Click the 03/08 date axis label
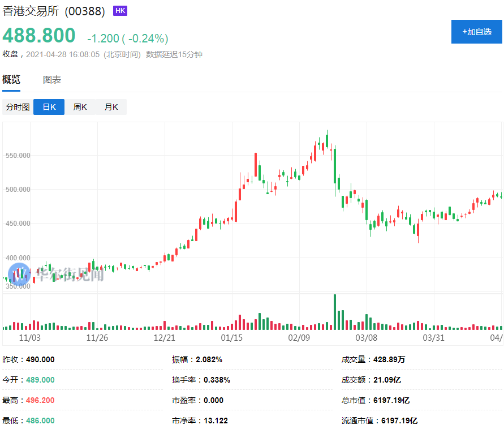This screenshot has width=504, height=429. click(366, 338)
